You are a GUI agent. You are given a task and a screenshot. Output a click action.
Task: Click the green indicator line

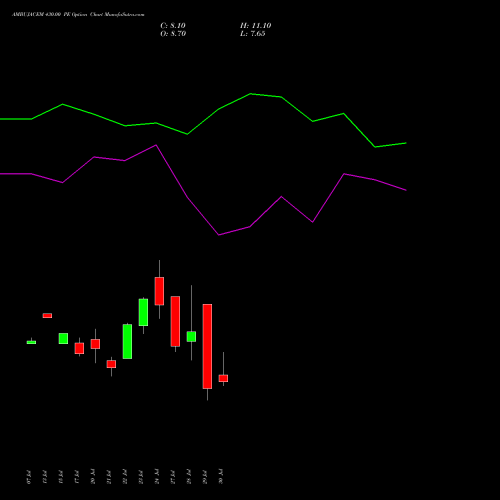click(x=203, y=120)
